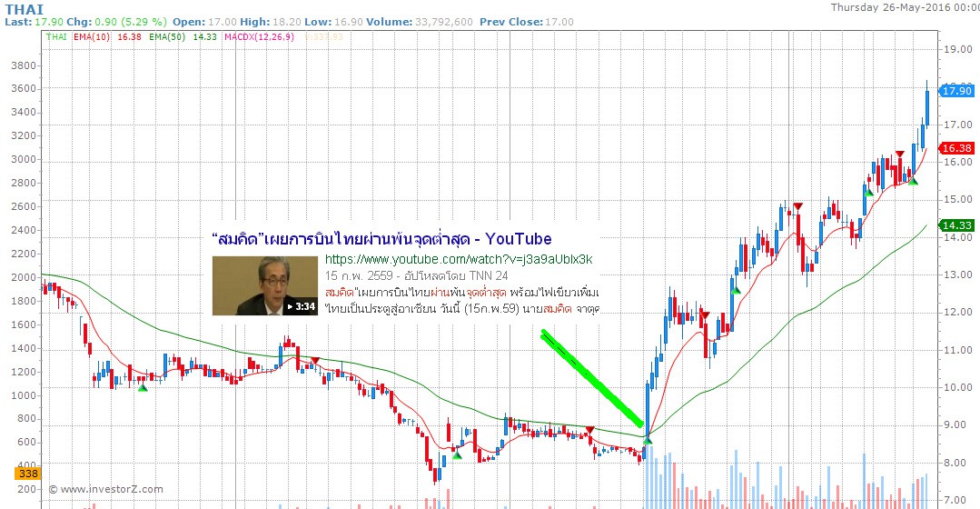Screen dimensions: 980x509
Task: Click the red 16.38 EMA price tag
Action: tap(957, 148)
